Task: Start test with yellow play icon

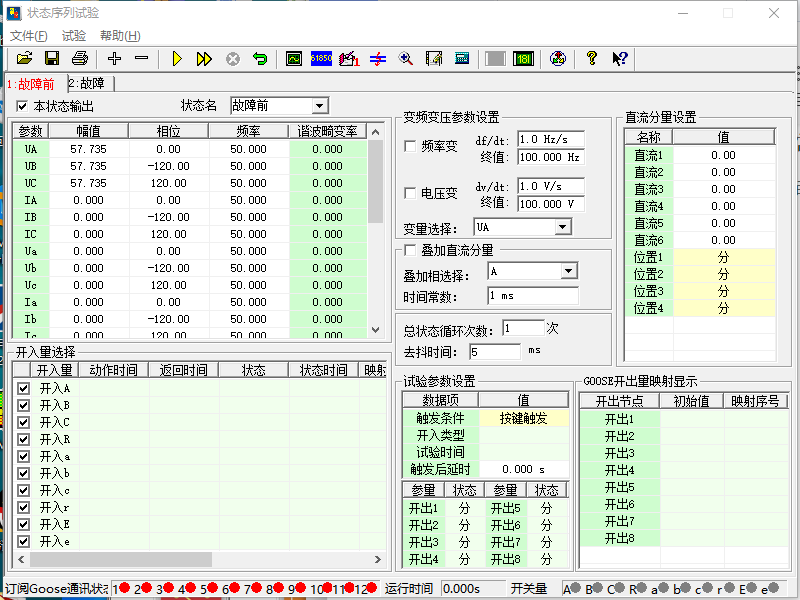Action: point(177,59)
